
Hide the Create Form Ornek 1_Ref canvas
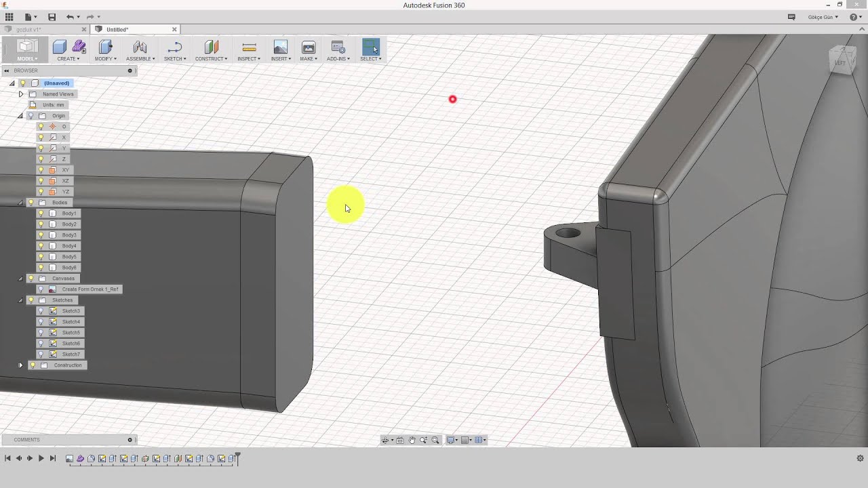(41, 289)
